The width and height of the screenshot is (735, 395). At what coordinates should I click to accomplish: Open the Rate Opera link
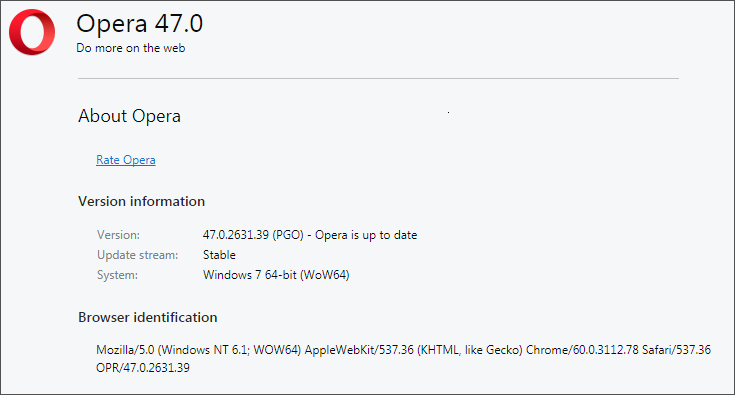click(x=126, y=160)
